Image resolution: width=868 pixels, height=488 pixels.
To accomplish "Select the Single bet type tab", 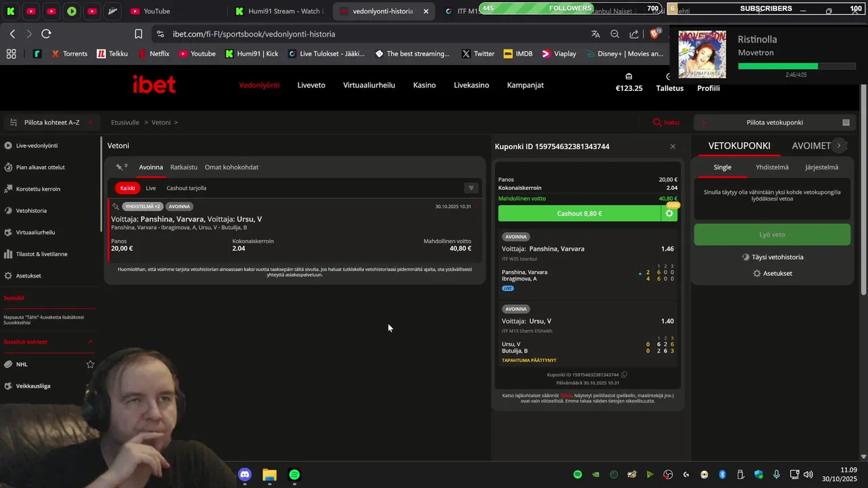I will tap(722, 167).
